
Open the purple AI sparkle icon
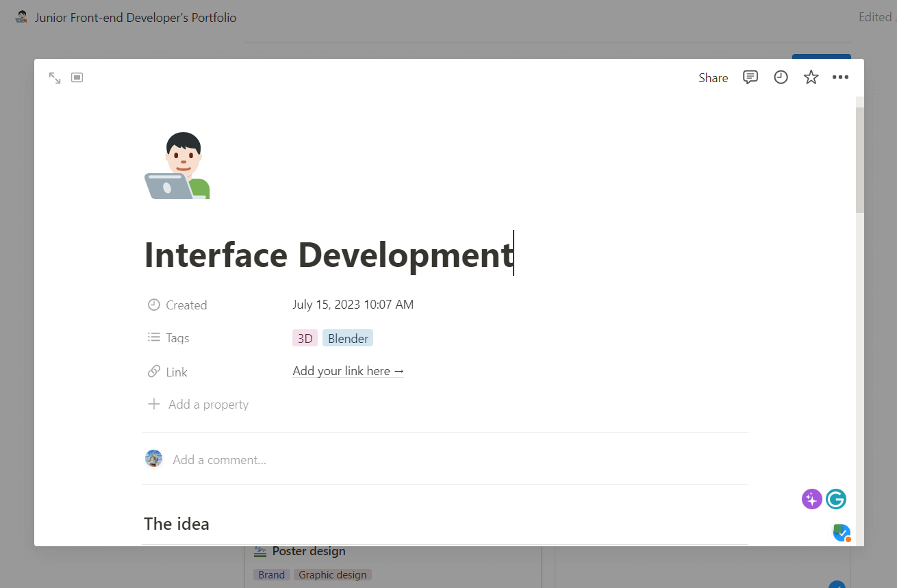[811, 499]
